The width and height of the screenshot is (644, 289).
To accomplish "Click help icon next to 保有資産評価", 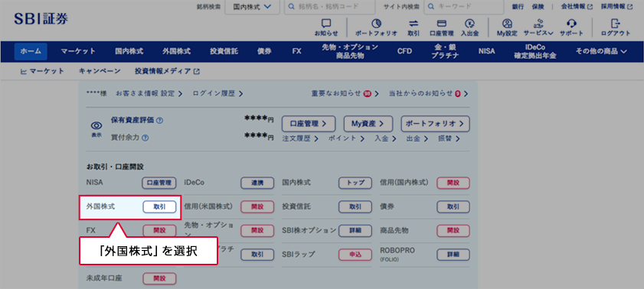I will [160, 121].
